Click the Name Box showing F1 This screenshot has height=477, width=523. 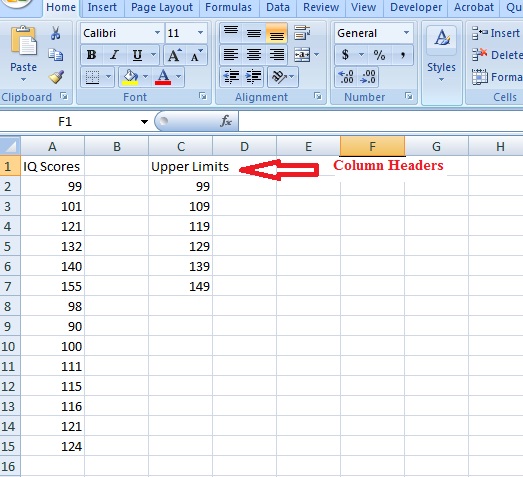(x=65, y=121)
